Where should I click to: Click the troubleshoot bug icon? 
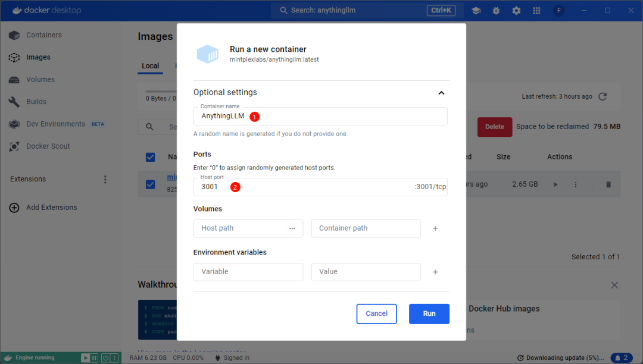tap(496, 11)
